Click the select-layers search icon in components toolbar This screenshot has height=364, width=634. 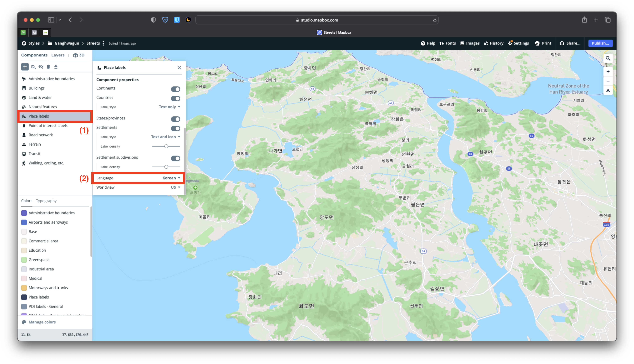pos(33,67)
